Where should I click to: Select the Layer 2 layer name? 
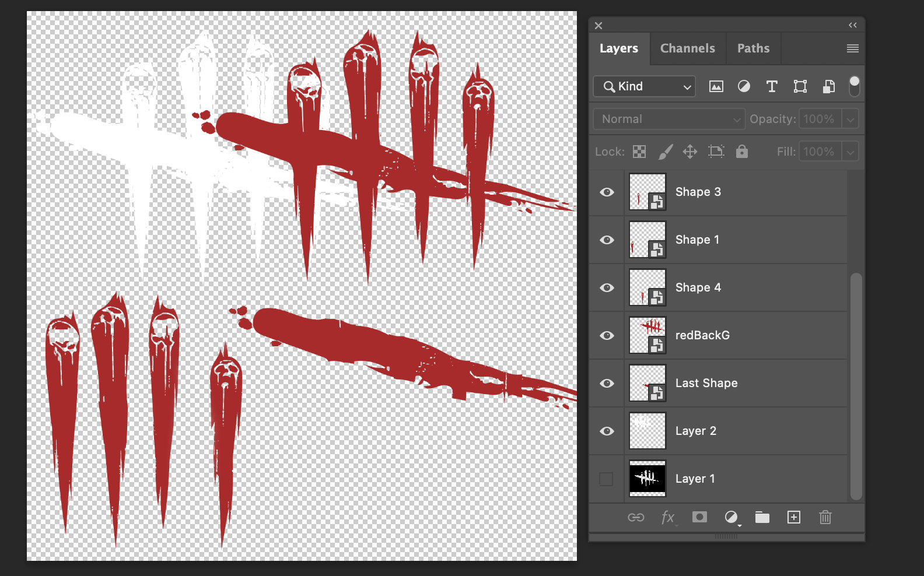[696, 431]
